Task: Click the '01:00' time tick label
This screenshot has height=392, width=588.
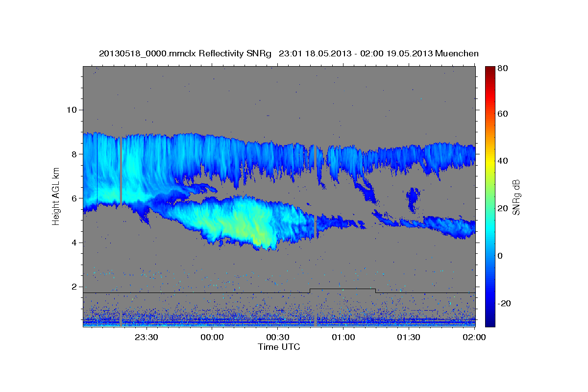Action: 343,337
